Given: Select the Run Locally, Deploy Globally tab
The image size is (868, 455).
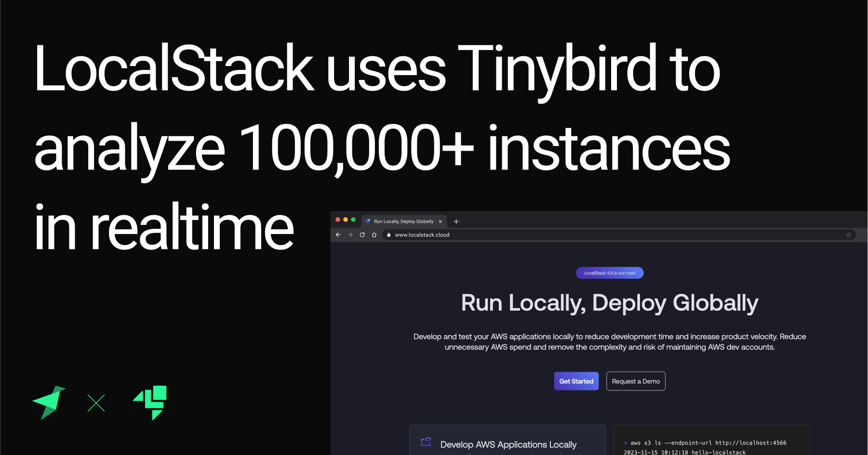Looking at the screenshot, I should pyautogui.click(x=404, y=221).
